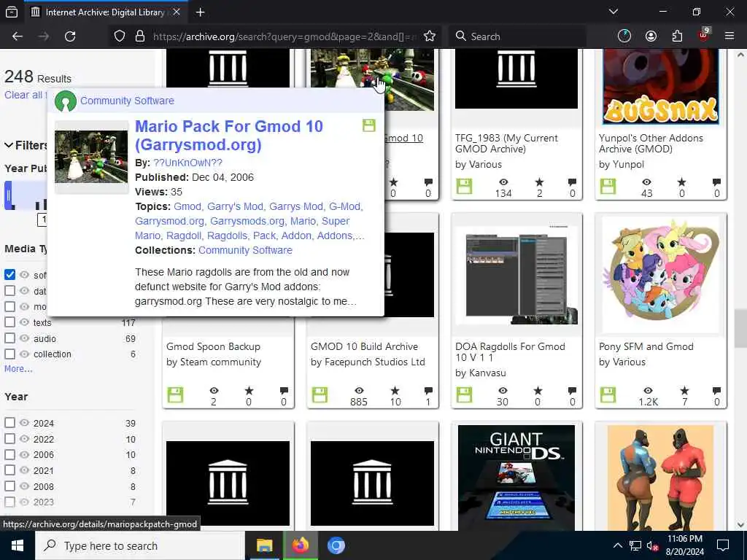
Task: Toggle the eye icon for year 2021
Action: click(24, 470)
